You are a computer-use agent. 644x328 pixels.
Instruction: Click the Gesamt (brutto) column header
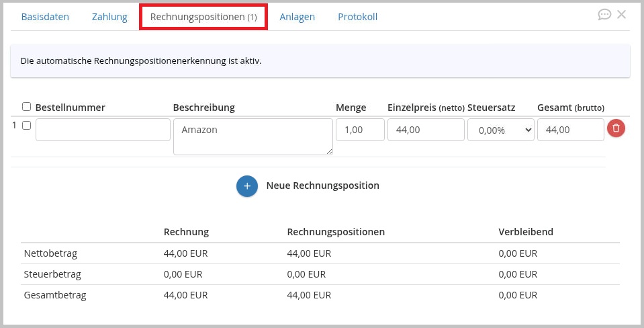[x=571, y=108]
